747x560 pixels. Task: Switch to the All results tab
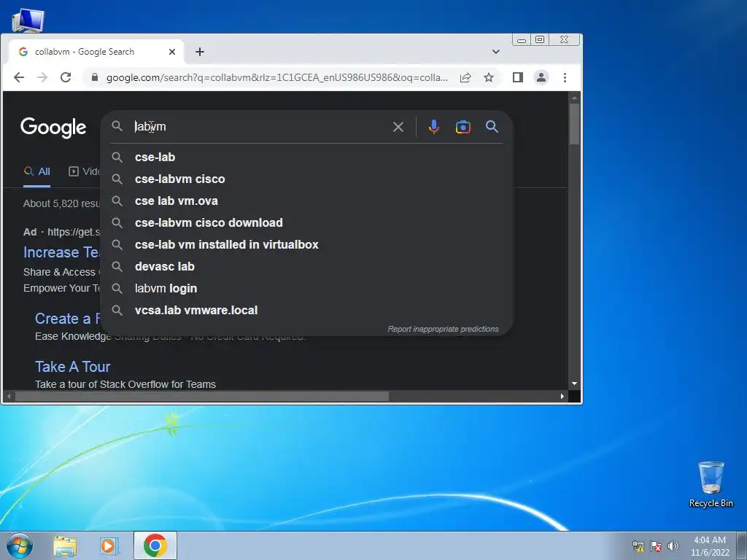click(37, 171)
